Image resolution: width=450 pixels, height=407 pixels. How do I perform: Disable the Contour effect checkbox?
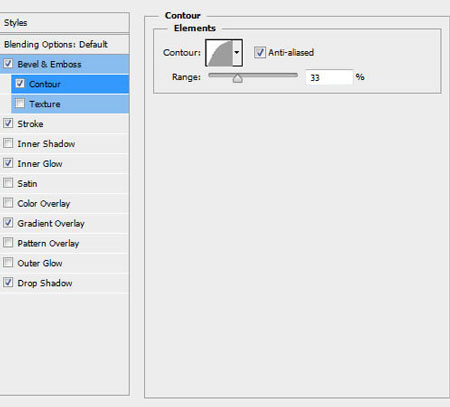[20, 83]
